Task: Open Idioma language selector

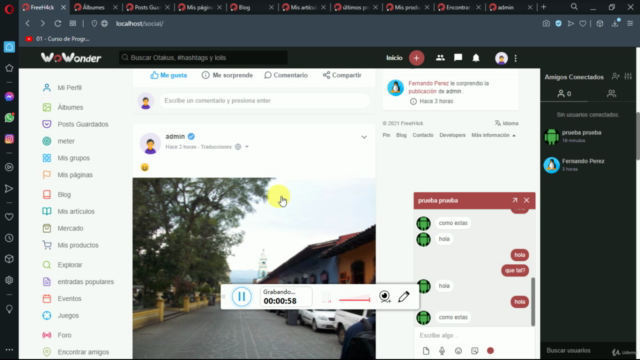Action: [x=507, y=123]
